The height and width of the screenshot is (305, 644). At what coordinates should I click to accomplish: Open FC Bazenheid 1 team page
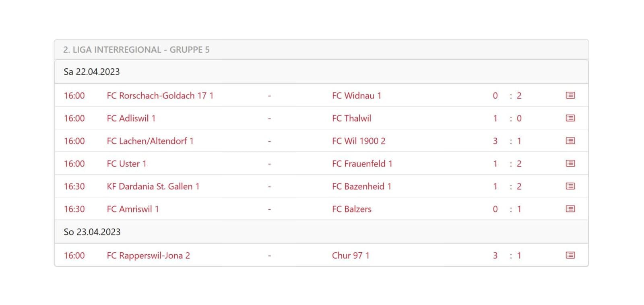click(361, 186)
